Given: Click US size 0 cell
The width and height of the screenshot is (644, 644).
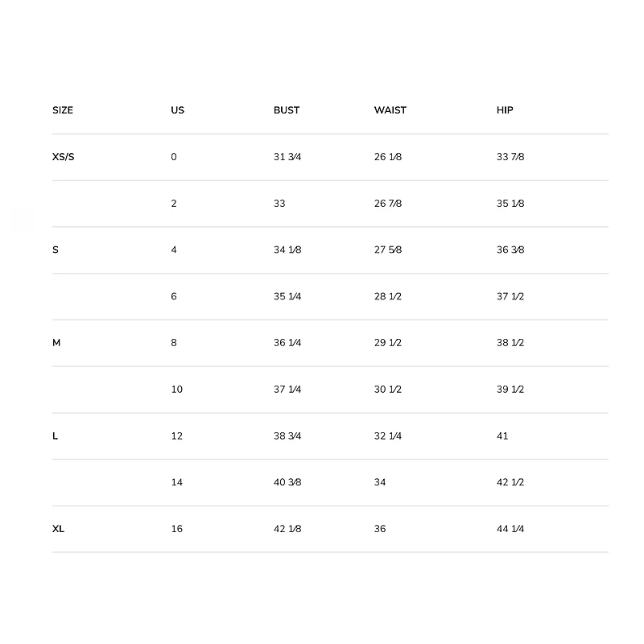Looking at the screenshot, I should (174, 157).
